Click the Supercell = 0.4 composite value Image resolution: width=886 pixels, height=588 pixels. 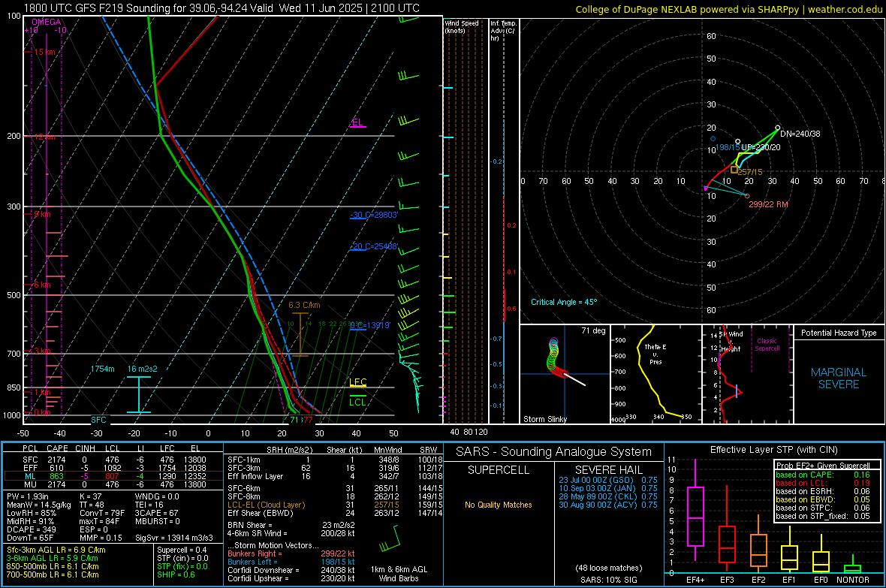(x=182, y=550)
